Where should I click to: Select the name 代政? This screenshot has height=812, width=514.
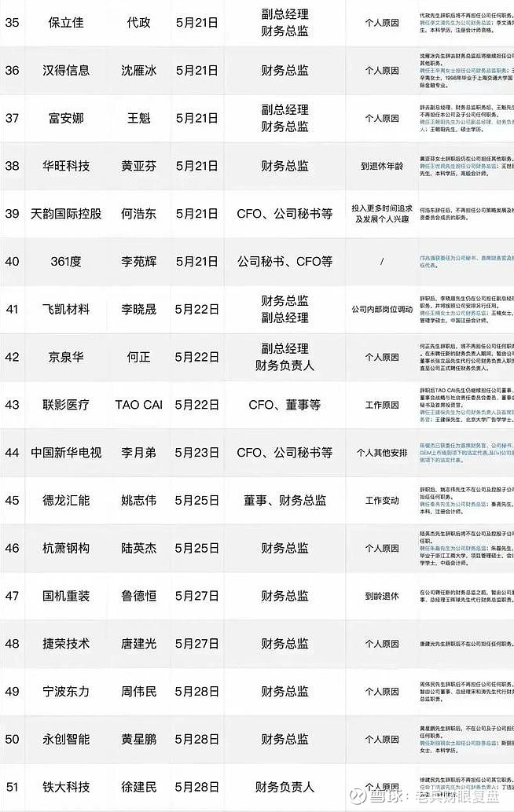[x=139, y=23]
